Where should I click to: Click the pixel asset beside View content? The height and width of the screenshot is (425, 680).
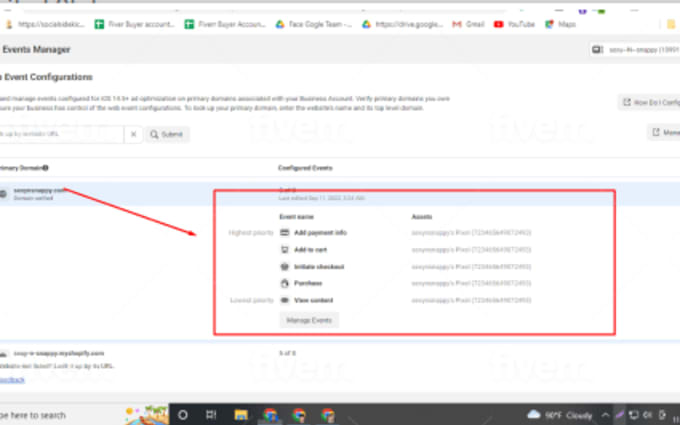(471, 300)
